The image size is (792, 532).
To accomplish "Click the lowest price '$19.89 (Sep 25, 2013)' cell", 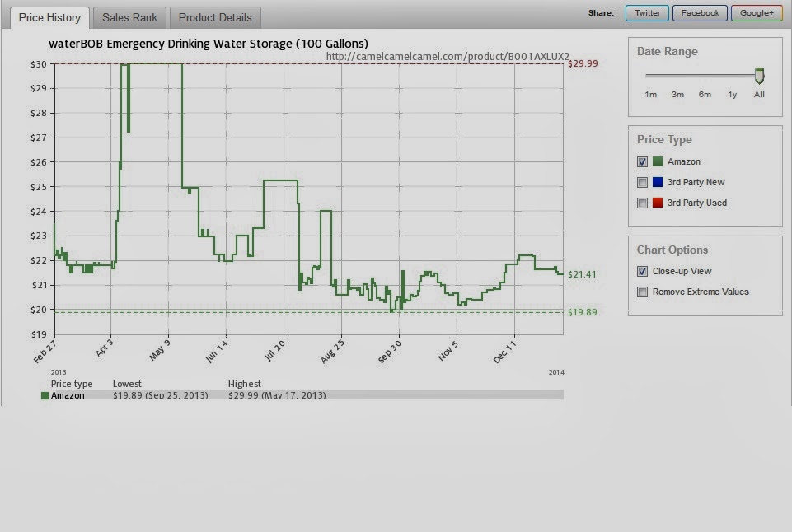I will coord(161,395).
